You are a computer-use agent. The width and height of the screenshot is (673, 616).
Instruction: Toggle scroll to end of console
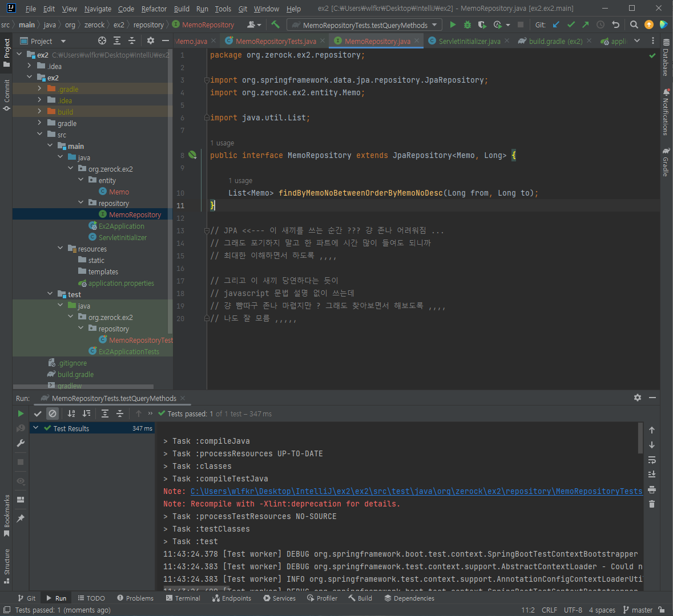click(x=652, y=475)
